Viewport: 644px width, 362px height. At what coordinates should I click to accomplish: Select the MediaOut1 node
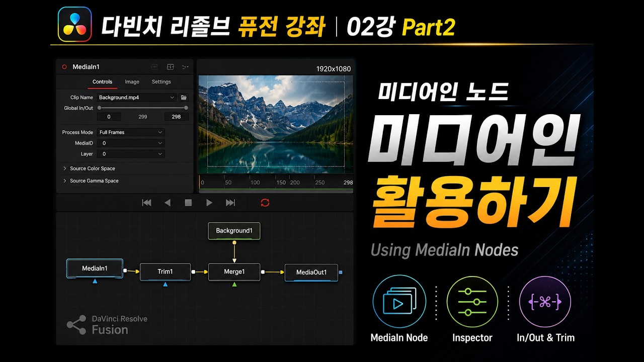tap(311, 273)
